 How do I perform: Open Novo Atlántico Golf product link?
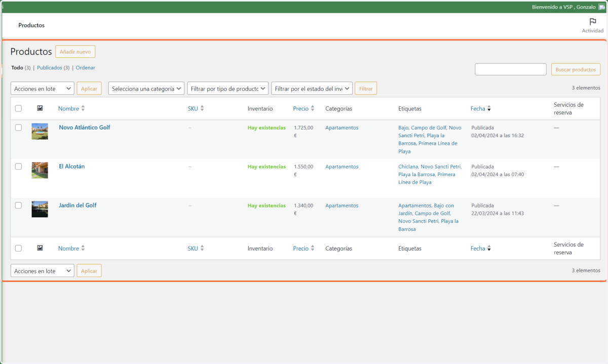coord(85,128)
